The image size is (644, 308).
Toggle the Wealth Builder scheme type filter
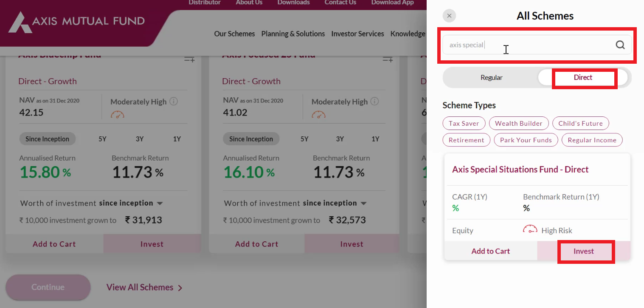pyautogui.click(x=519, y=123)
